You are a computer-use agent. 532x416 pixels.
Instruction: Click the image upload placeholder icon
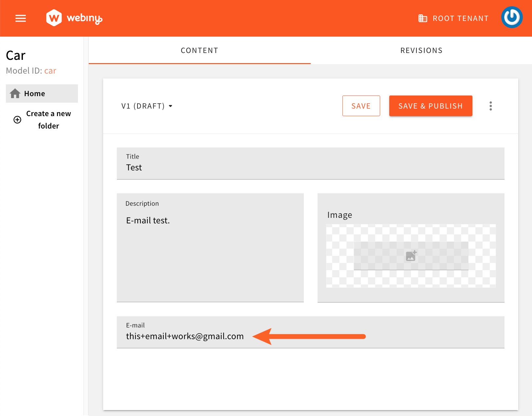coord(411,255)
